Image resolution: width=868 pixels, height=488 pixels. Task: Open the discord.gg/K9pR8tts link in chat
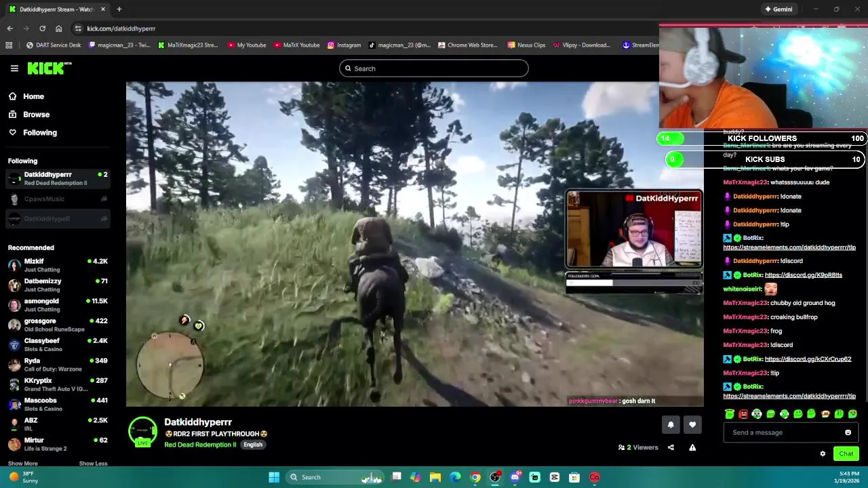[x=804, y=275]
